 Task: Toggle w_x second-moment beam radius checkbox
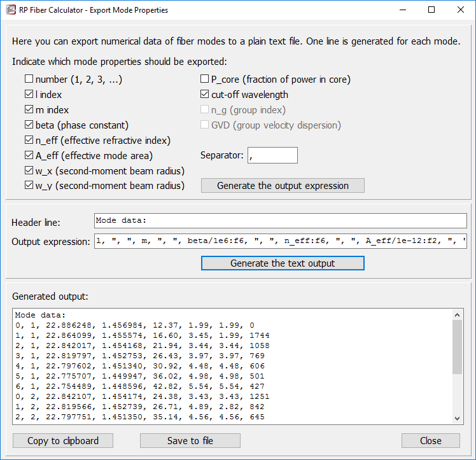(x=29, y=171)
